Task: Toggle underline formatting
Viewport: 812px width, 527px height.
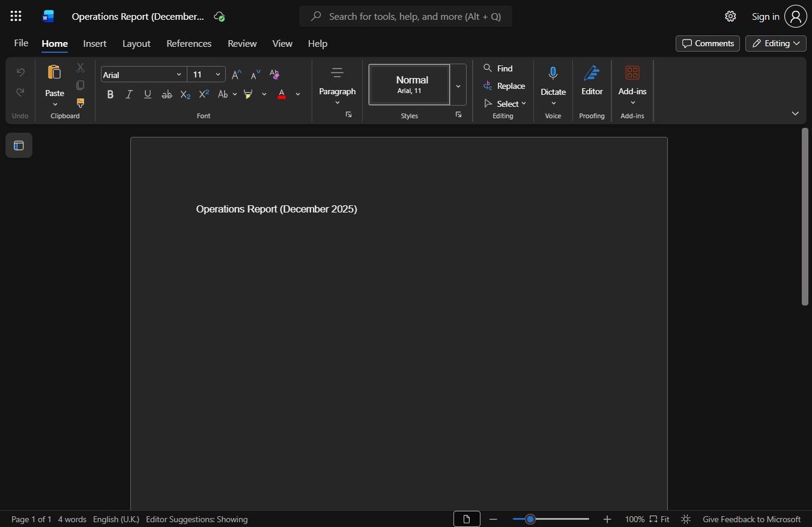Action: click(148, 94)
